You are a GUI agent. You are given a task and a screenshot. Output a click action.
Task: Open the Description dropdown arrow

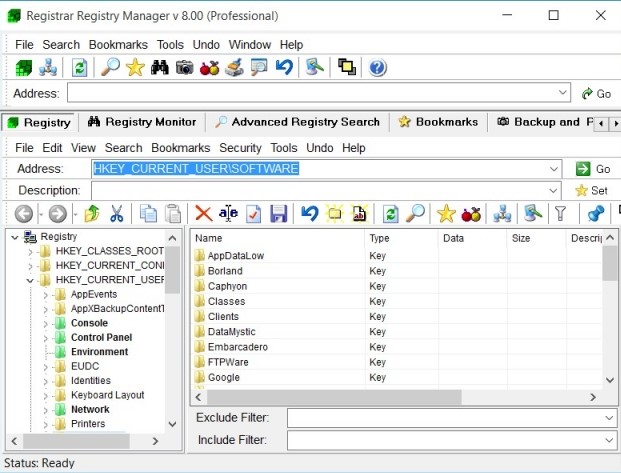[552, 190]
